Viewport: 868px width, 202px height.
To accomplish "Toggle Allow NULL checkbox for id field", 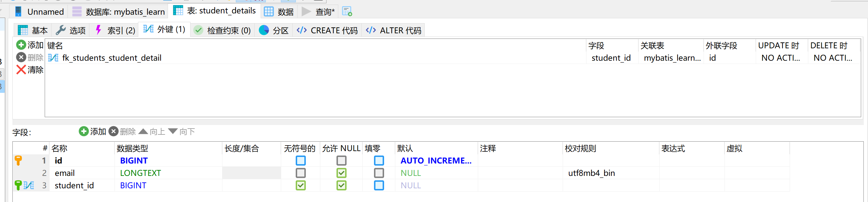I will (x=341, y=161).
